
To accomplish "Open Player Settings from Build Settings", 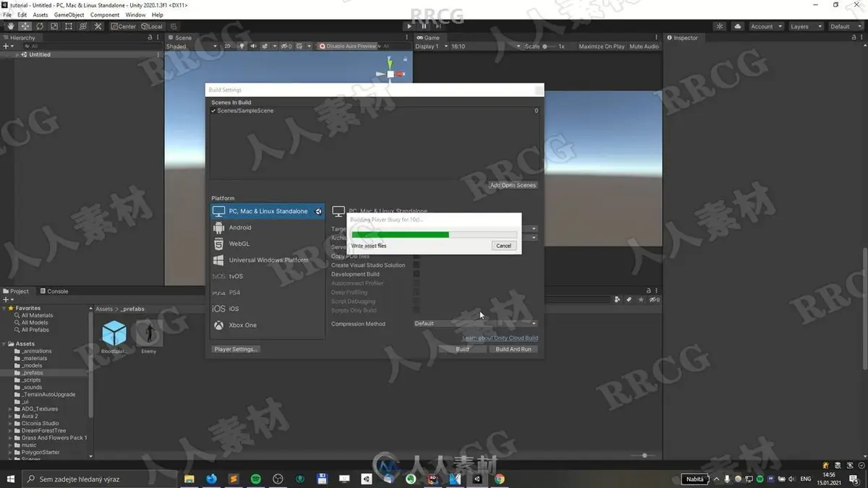I will tap(236, 349).
